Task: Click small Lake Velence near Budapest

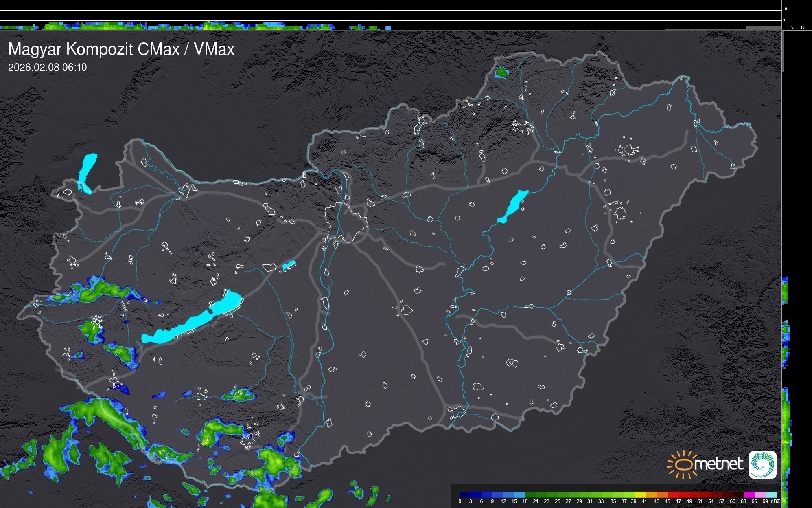Action: coord(289,265)
